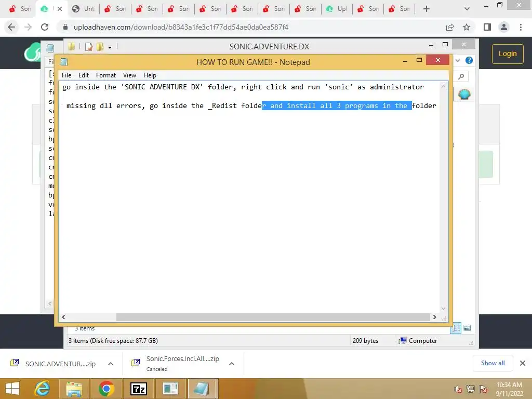Click the address bar URL

181,27
